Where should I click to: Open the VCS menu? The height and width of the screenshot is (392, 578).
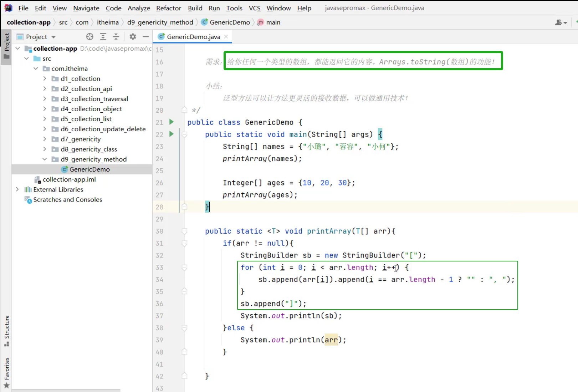click(x=255, y=8)
